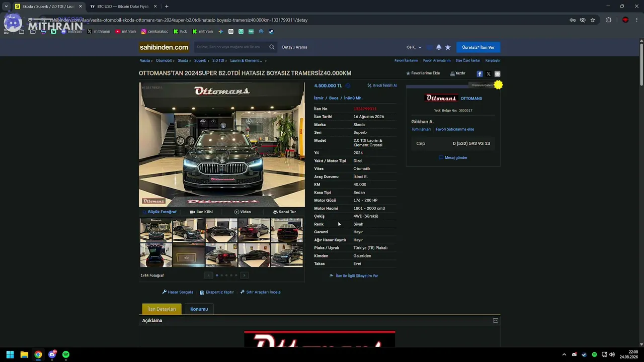Select the İlan Detayları tab

coord(162,309)
